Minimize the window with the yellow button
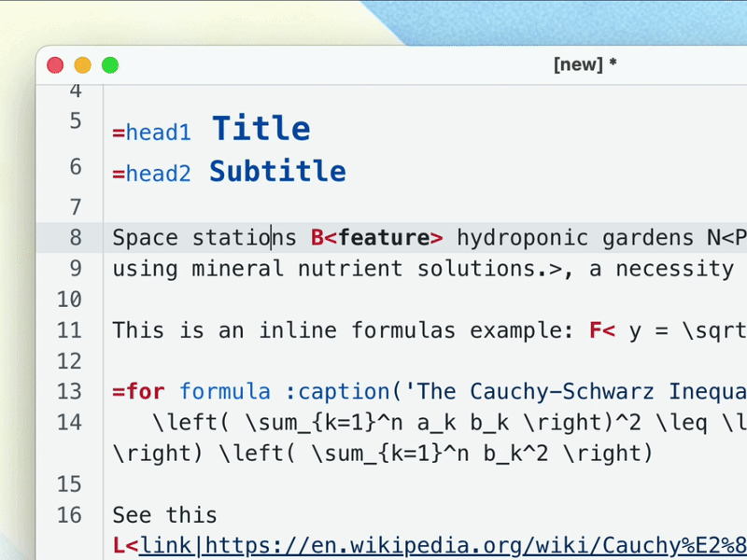Screen dimensions: 747x560 click(x=82, y=65)
